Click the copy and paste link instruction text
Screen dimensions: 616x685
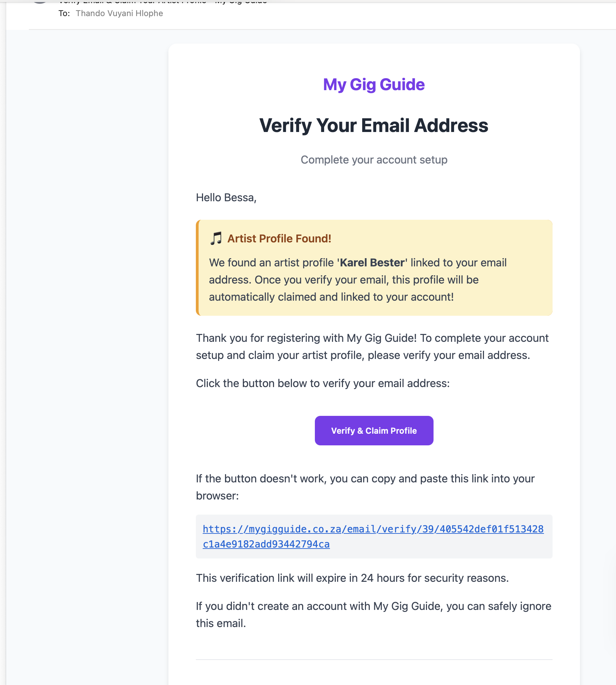[x=365, y=487]
